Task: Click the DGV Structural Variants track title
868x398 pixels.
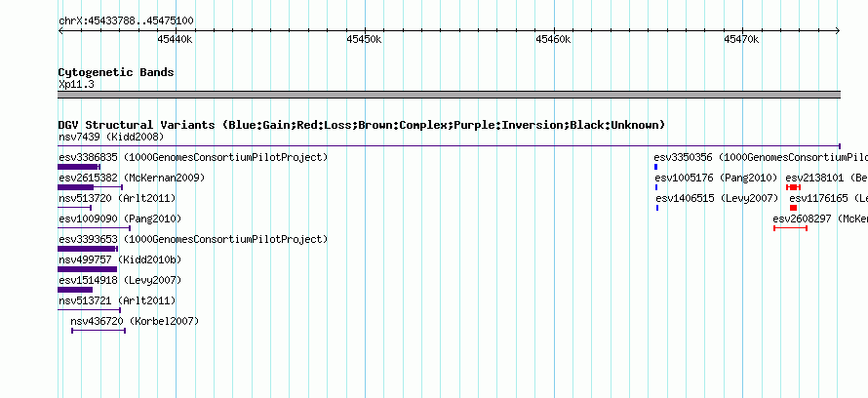Action: (x=362, y=125)
